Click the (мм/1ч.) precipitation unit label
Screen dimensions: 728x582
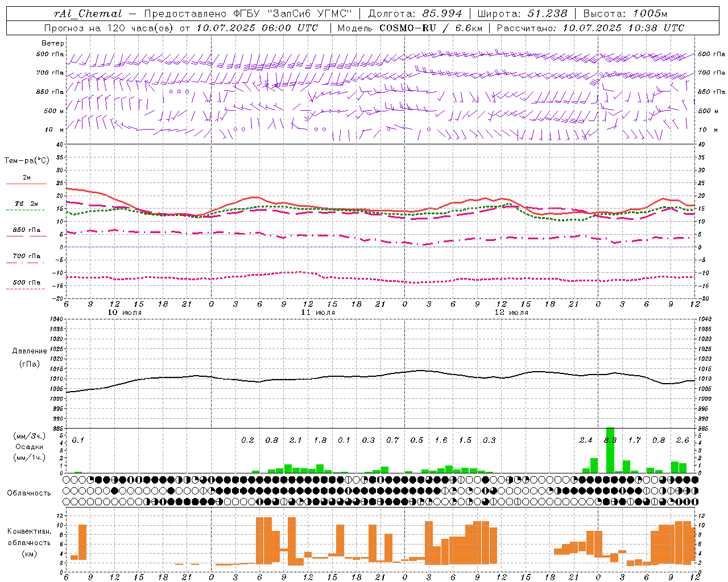point(28,458)
